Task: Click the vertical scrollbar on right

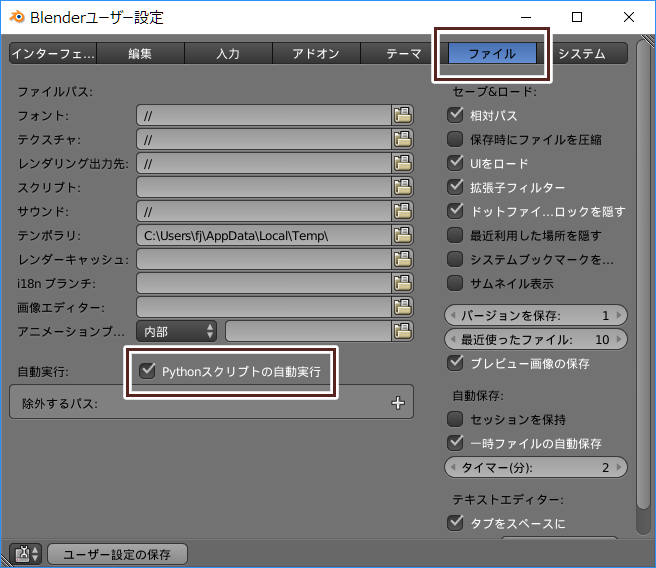Action: 644,276
